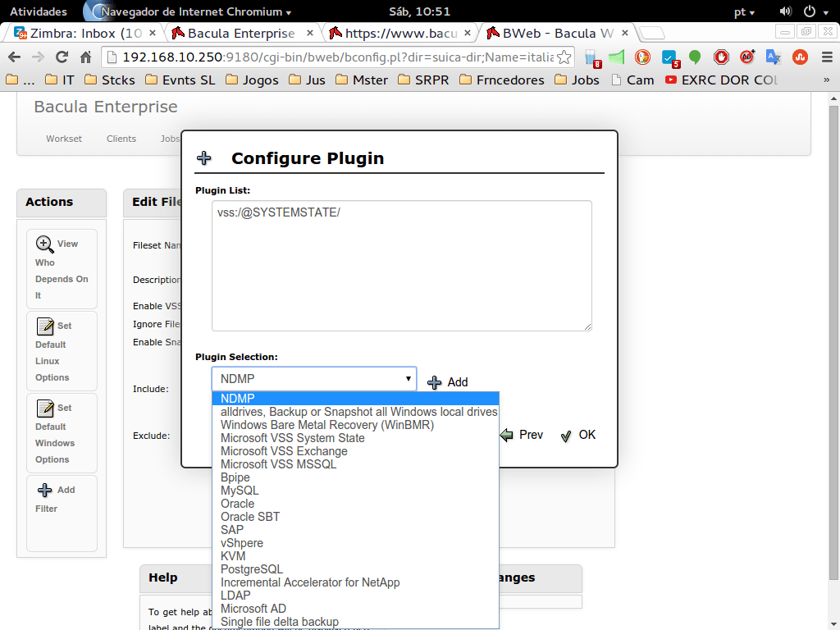Click Set Default Linux Options icon

click(45, 326)
